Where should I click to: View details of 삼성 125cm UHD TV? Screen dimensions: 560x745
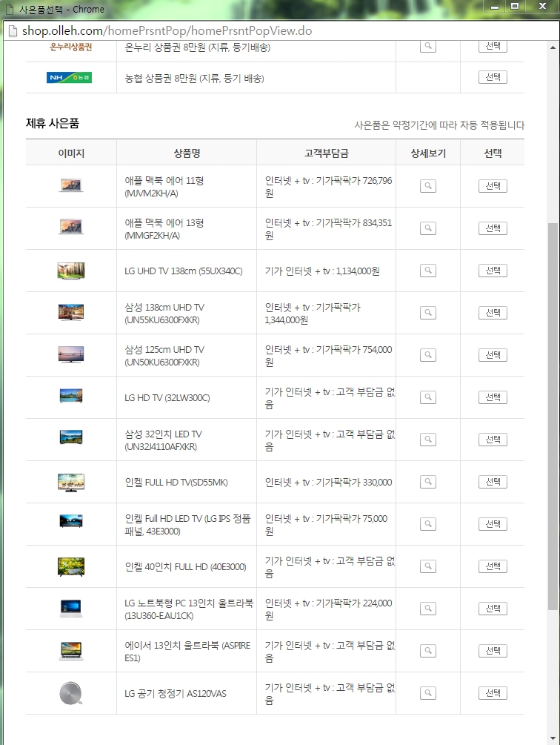pos(427,355)
